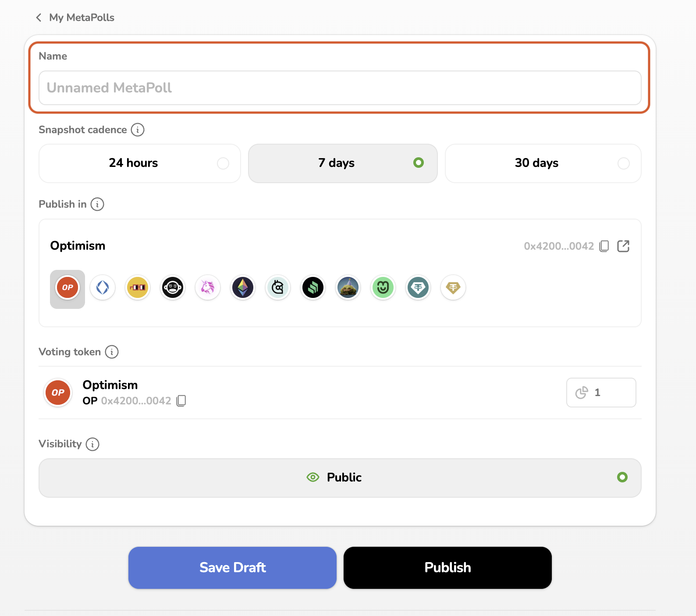This screenshot has height=616, width=696.
Task: Go back to My MetaPolls
Action: (x=75, y=18)
